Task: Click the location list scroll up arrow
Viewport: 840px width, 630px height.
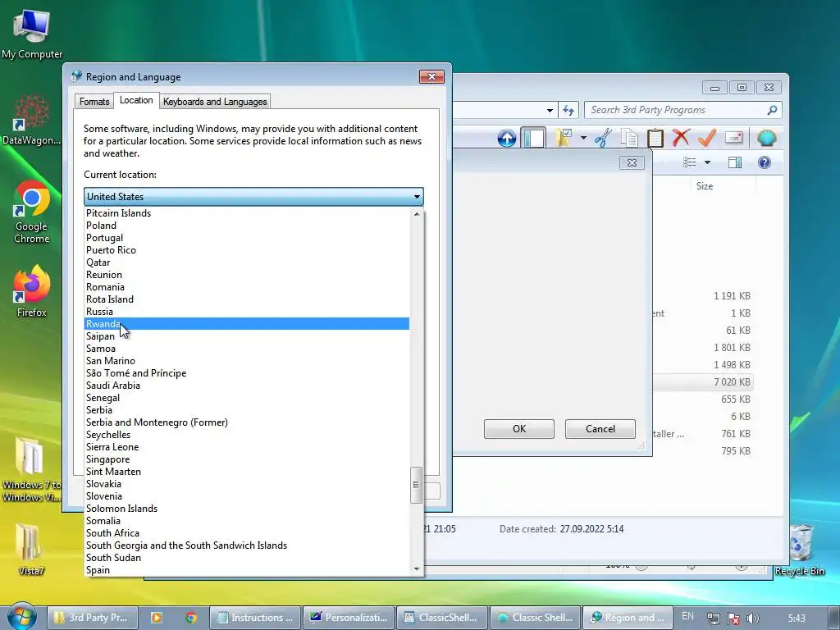Action: point(416,214)
